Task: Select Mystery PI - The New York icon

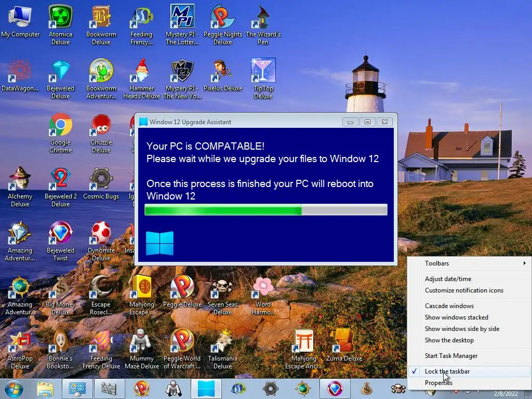Action: coord(182,79)
